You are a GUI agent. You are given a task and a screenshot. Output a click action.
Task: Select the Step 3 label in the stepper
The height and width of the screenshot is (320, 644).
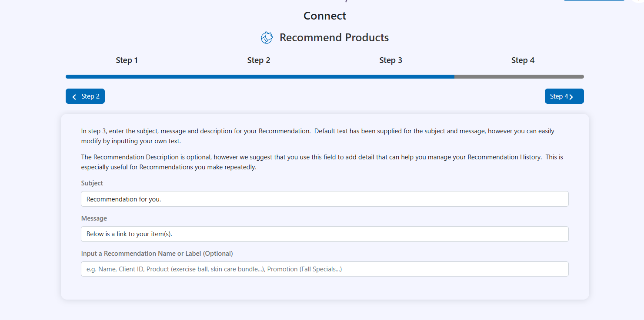click(x=390, y=60)
